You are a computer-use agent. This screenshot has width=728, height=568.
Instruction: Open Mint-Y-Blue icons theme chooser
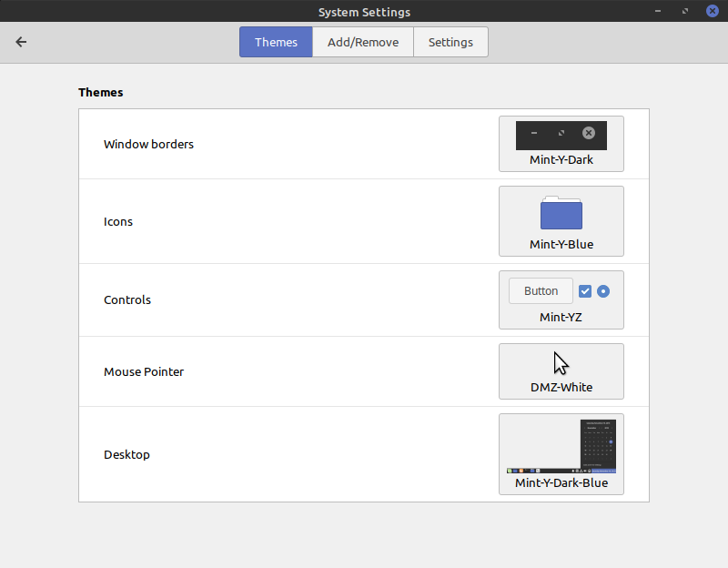tap(561, 221)
